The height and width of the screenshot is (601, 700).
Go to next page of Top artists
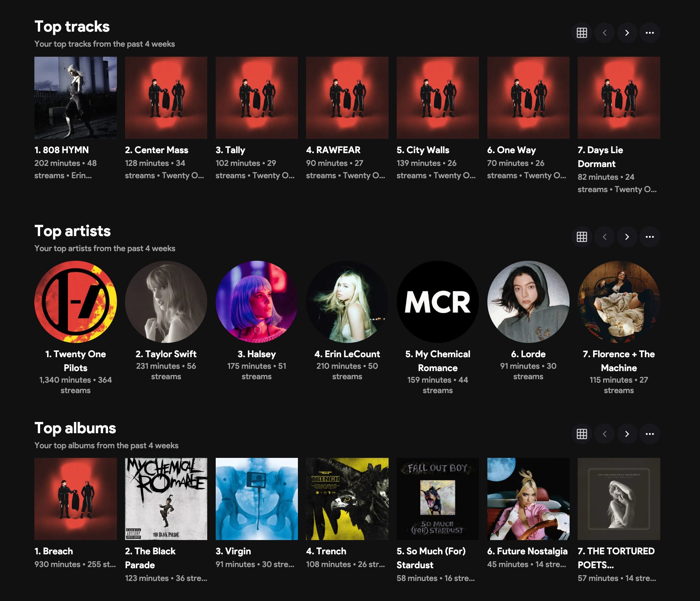(x=627, y=237)
